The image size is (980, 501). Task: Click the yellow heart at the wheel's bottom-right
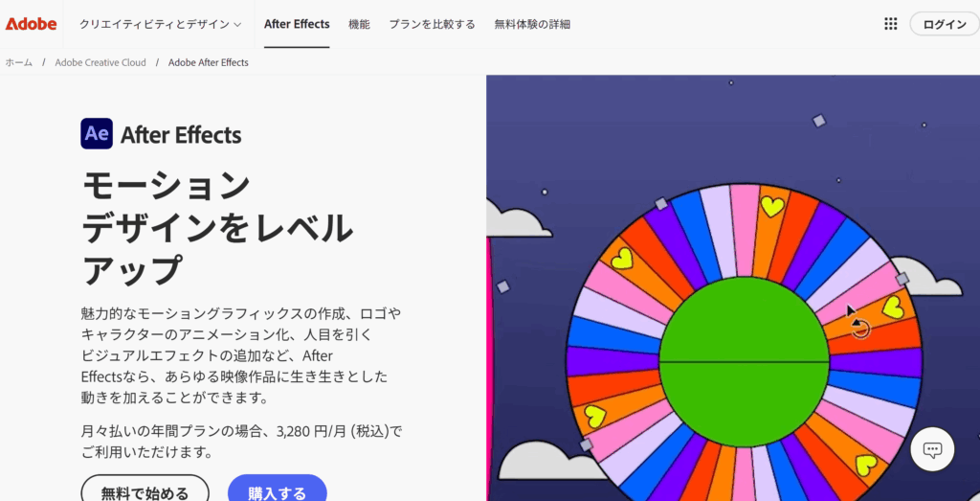tap(865, 465)
